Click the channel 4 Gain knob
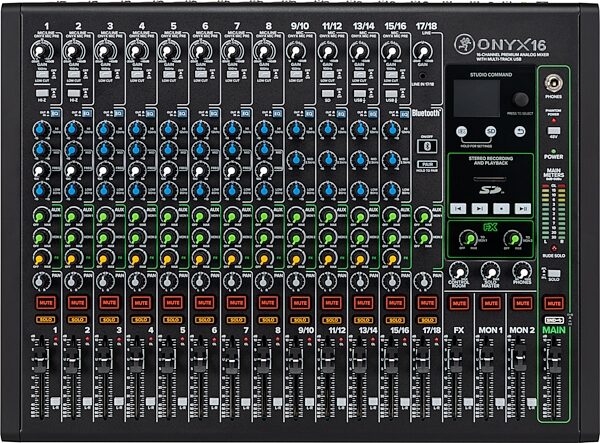The height and width of the screenshot is (443, 600). [x=137, y=51]
